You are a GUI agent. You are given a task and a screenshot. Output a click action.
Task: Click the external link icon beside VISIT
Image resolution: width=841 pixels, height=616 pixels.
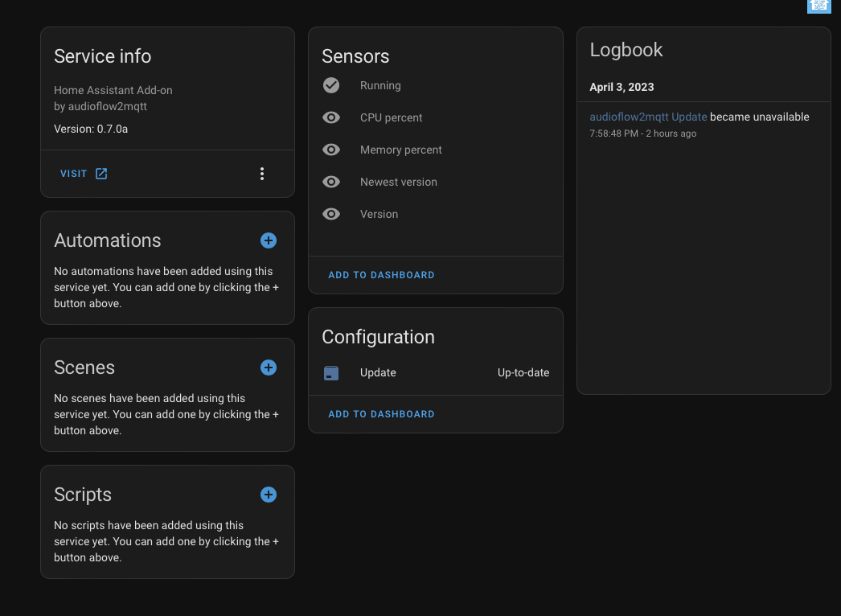pyautogui.click(x=100, y=173)
